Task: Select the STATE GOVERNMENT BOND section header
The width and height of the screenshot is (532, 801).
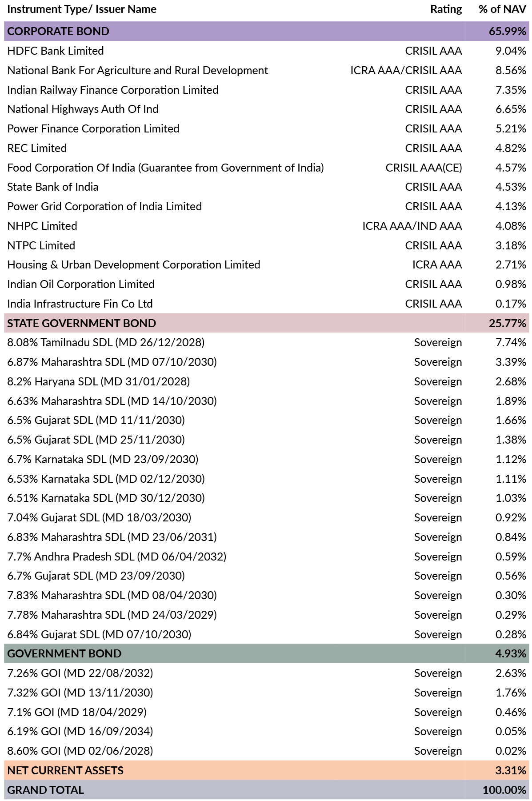Action: (x=266, y=323)
